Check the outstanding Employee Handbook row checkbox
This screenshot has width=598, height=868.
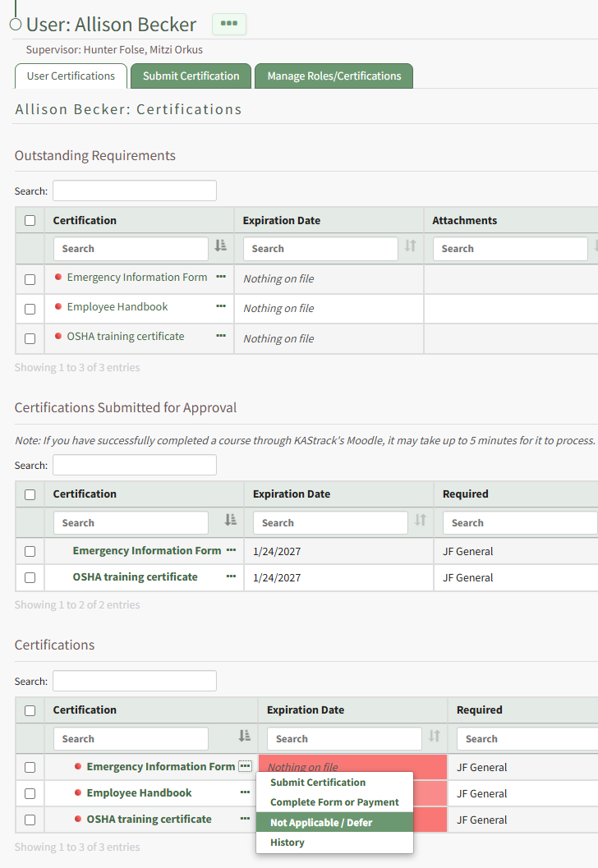click(x=30, y=309)
